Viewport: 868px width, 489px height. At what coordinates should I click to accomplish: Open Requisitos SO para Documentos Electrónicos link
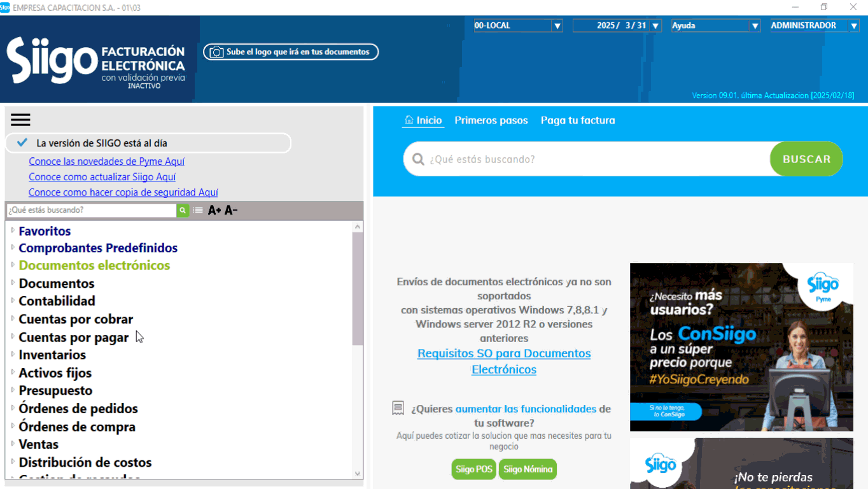(504, 361)
